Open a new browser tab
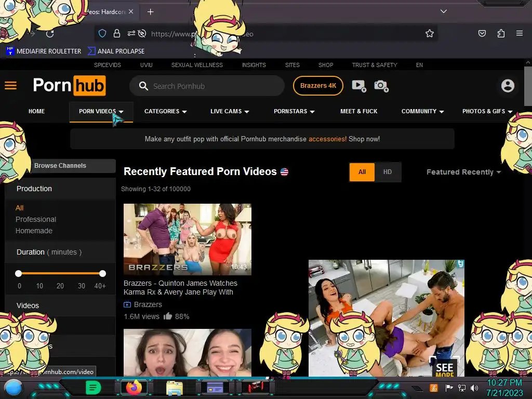Screen dimensions: 532x399 150,12
